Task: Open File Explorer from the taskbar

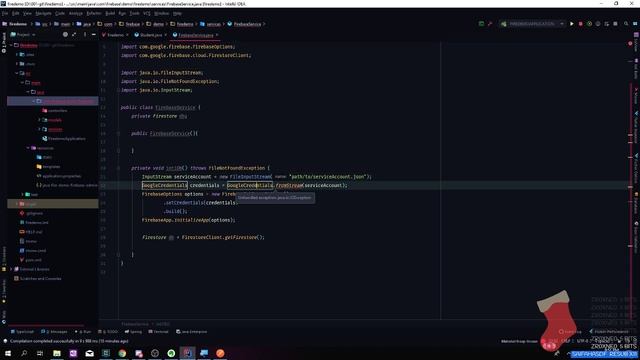Action: click(57, 353)
